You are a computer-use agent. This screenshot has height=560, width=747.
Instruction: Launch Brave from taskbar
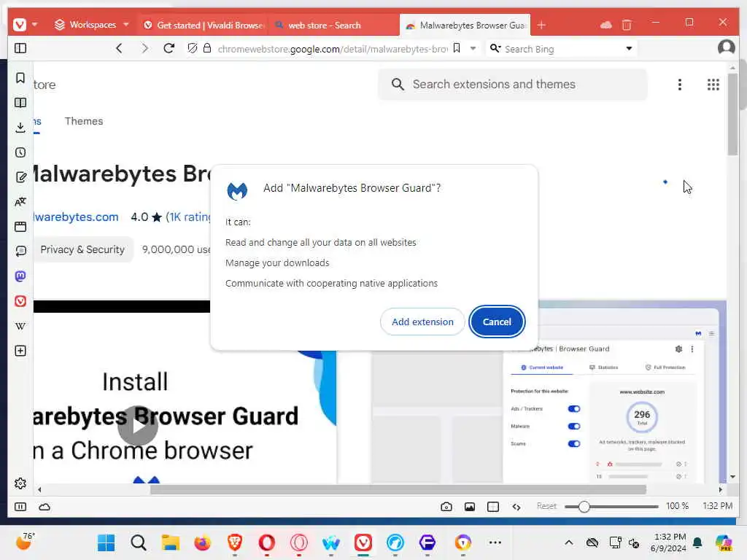(x=235, y=542)
